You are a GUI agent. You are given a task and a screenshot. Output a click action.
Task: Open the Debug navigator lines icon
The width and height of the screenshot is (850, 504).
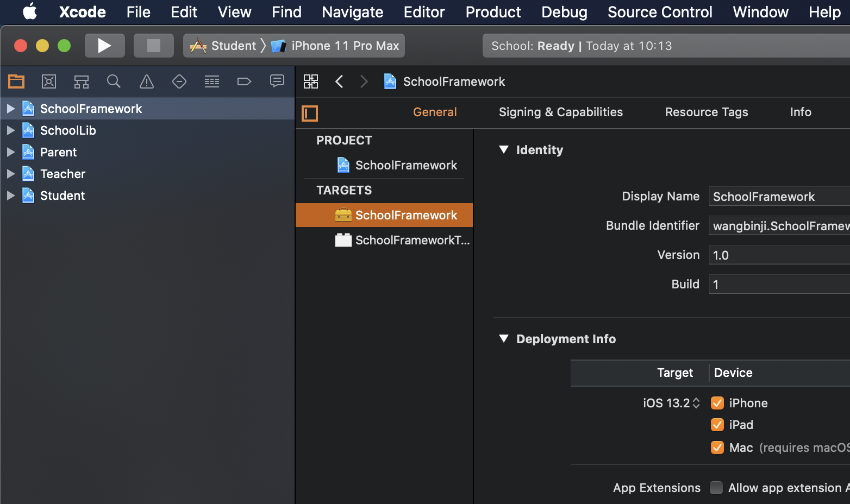(x=212, y=81)
